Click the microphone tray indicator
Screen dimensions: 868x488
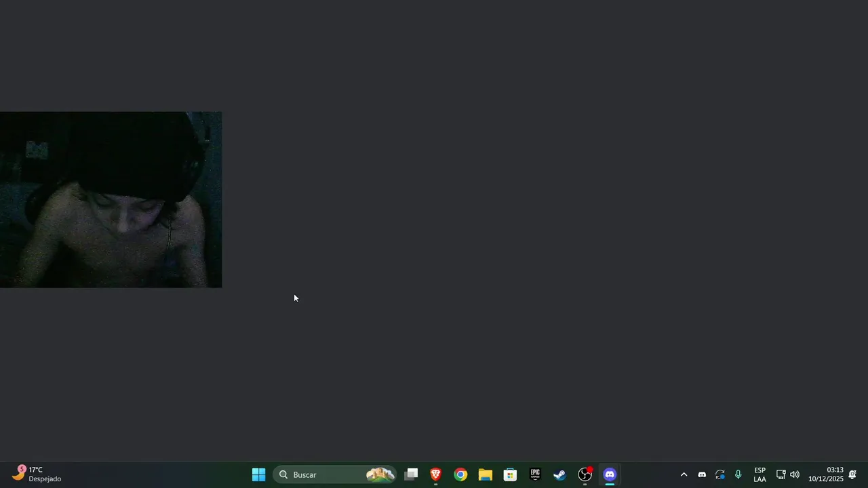click(x=738, y=474)
